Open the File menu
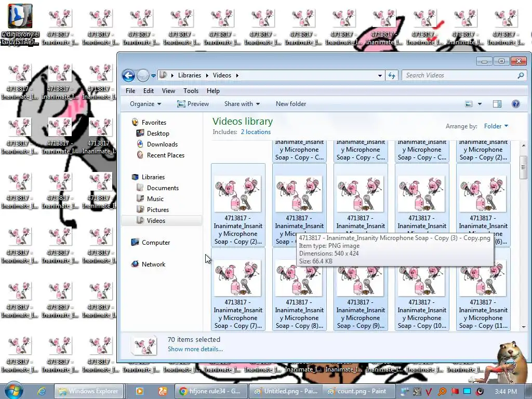Screen dimensions: 532x399 [x=130, y=91]
